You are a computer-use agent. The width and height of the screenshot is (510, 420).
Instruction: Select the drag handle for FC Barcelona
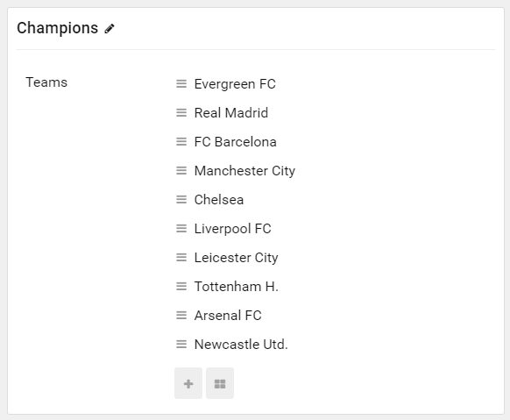[181, 142]
